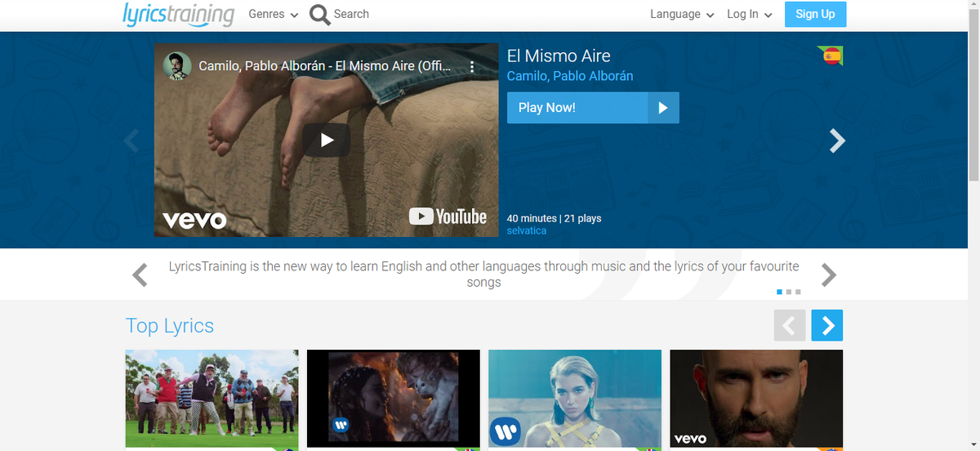Open the LyricsTraining logo home link
The height and width of the screenshot is (451, 980).
click(x=178, y=14)
